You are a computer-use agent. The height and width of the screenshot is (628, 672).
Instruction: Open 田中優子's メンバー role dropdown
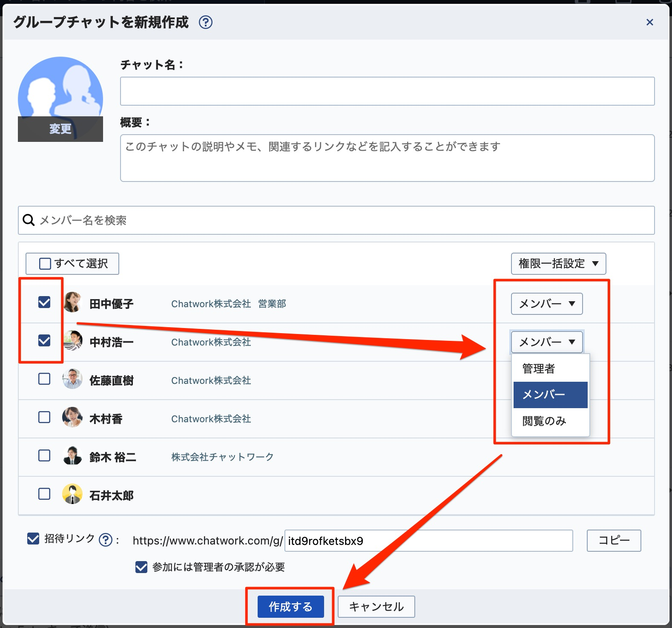(x=546, y=304)
